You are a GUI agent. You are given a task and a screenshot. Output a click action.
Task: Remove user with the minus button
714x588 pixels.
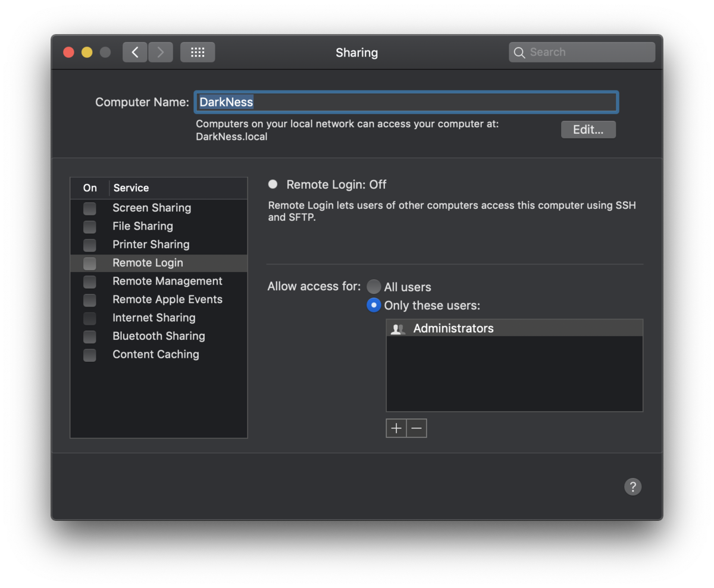pyautogui.click(x=416, y=428)
